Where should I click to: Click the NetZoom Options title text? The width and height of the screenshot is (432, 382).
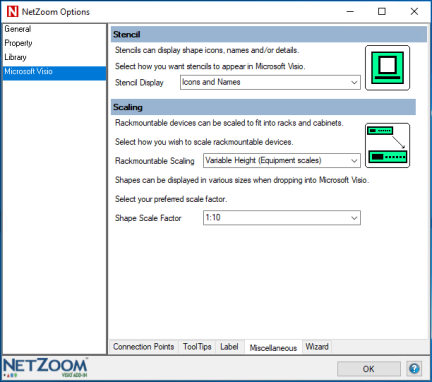[x=56, y=12]
